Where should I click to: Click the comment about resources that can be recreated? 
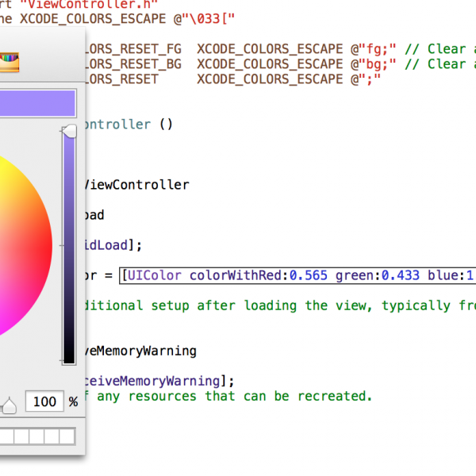pos(228,396)
